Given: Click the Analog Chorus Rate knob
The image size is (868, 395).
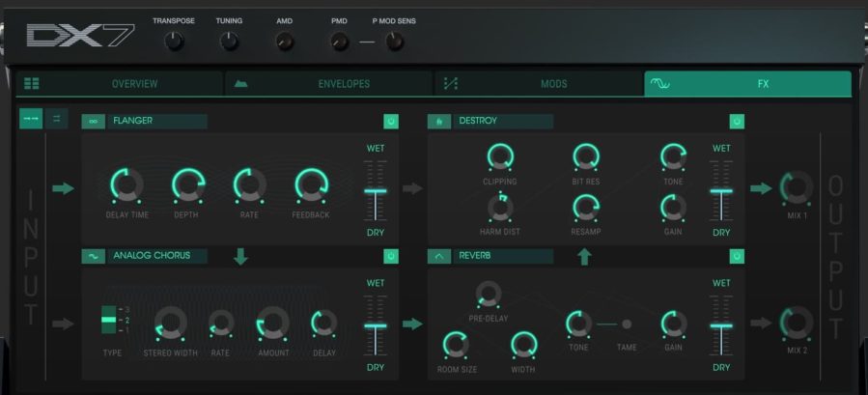Looking at the screenshot, I should pyautogui.click(x=220, y=323).
